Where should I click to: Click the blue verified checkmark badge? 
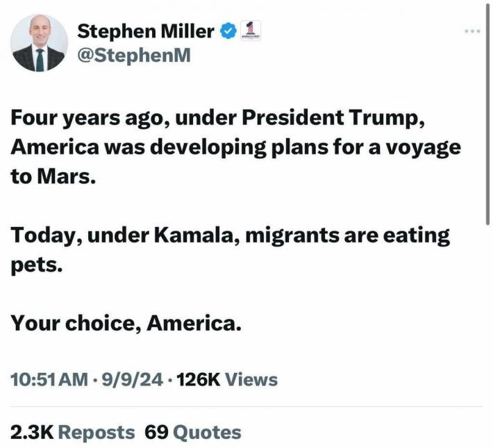point(228,31)
